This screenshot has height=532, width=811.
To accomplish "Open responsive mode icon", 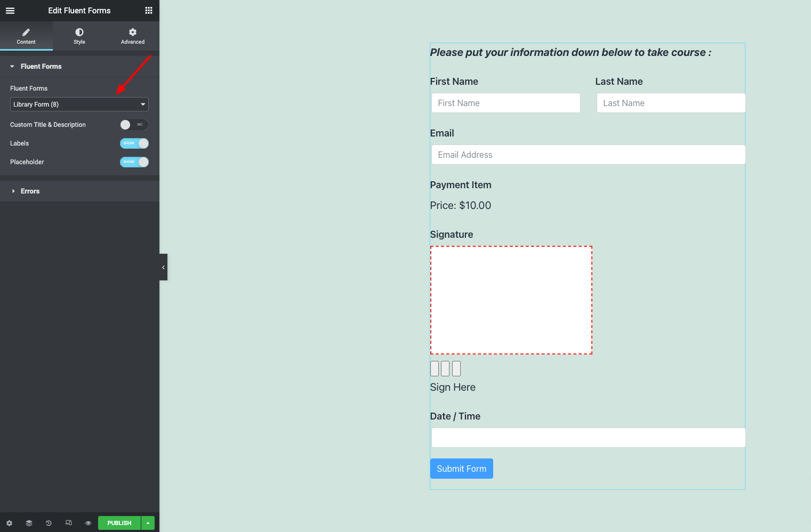I will tap(68, 523).
